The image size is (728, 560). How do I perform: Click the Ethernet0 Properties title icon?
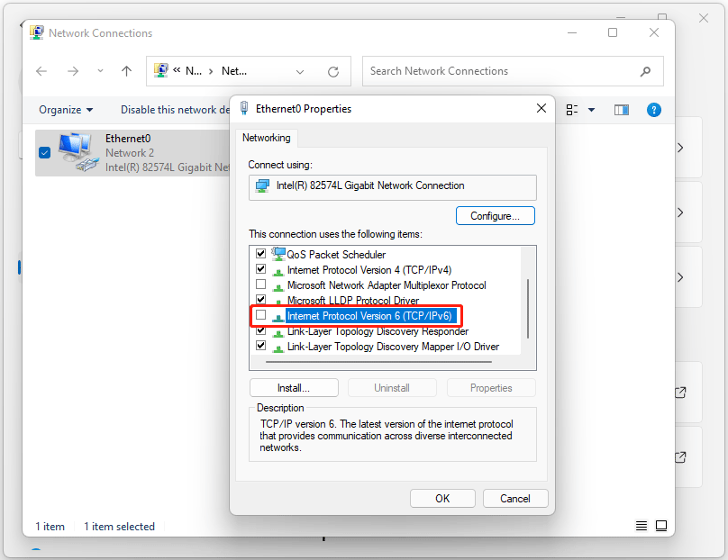coord(244,108)
